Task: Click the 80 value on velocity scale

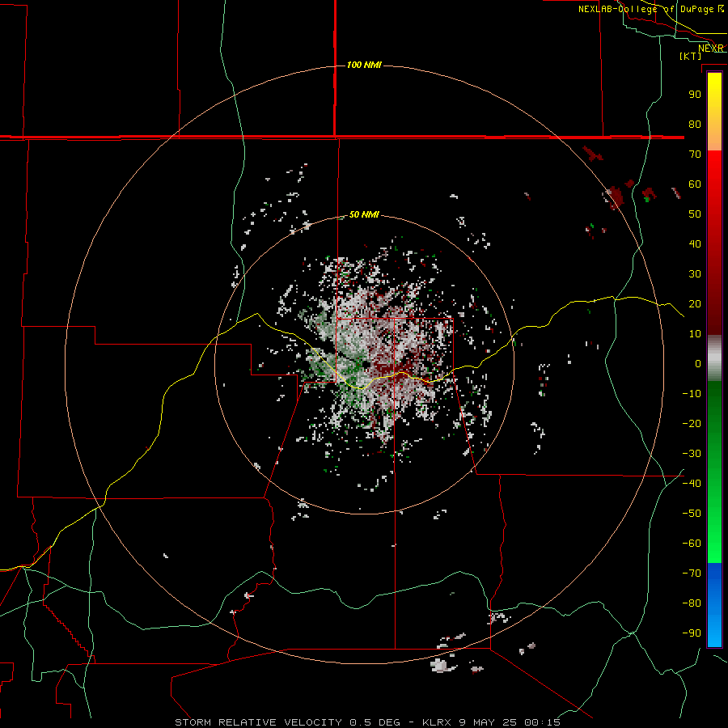Action: tap(695, 124)
